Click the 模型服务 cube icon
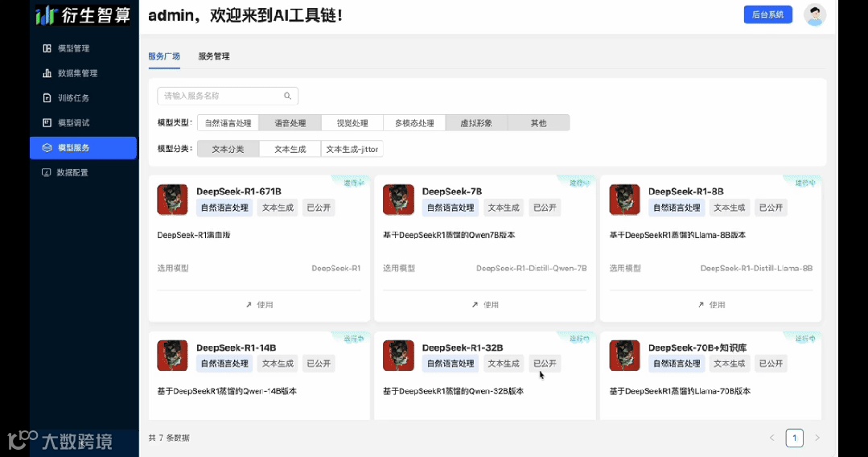Viewport: 868px width, 457px height. 47,148
